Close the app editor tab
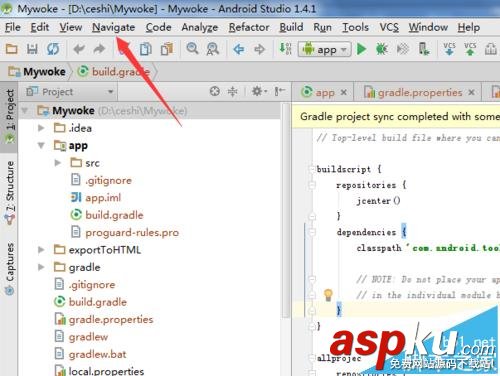500x376 pixels. (344, 92)
